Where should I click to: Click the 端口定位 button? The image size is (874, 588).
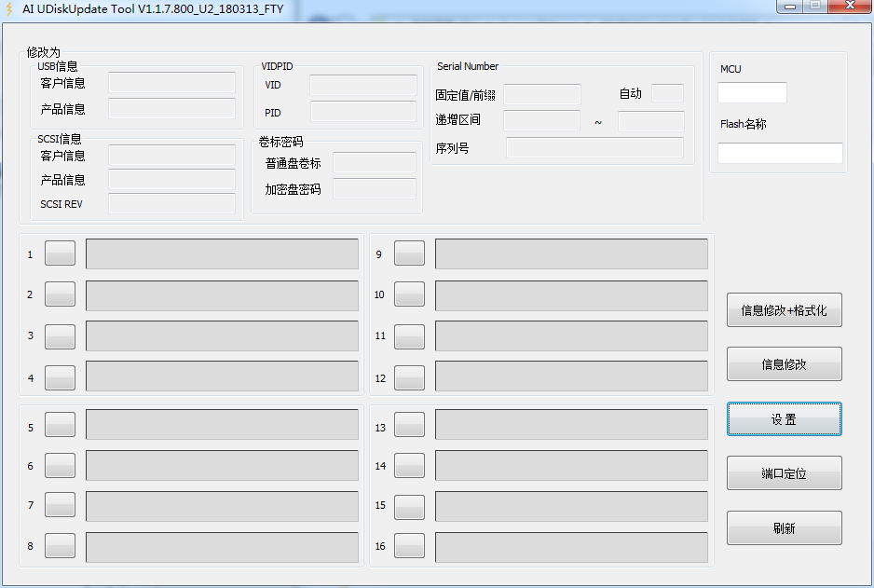(x=784, y=472)
